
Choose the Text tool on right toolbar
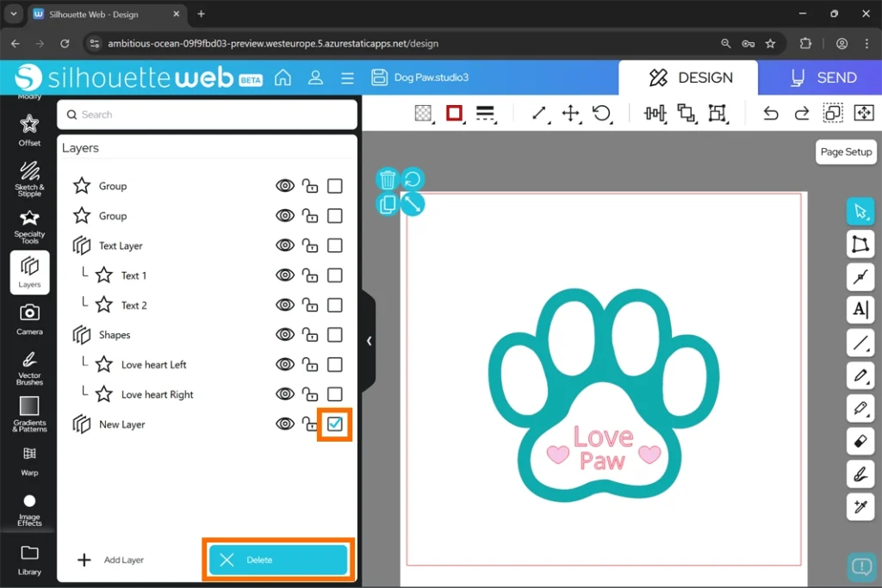click(860, 309)
